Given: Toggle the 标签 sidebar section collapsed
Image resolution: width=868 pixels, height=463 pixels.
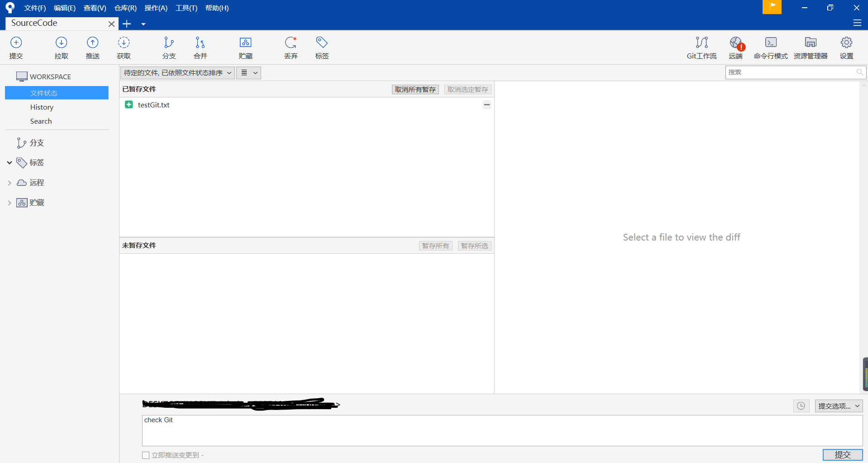Looking at the screenshot, I should (x=10, y=163).
